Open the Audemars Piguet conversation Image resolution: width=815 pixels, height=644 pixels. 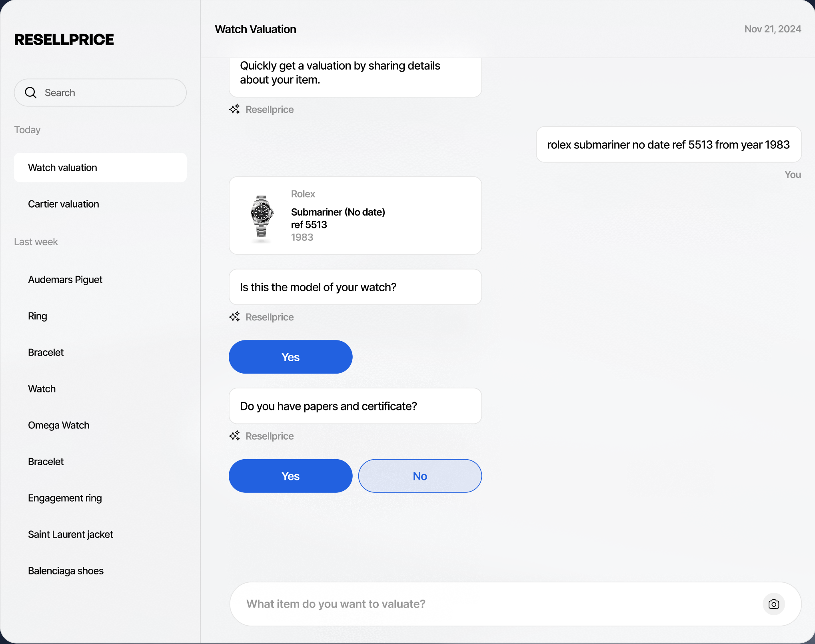coord(65,280)
